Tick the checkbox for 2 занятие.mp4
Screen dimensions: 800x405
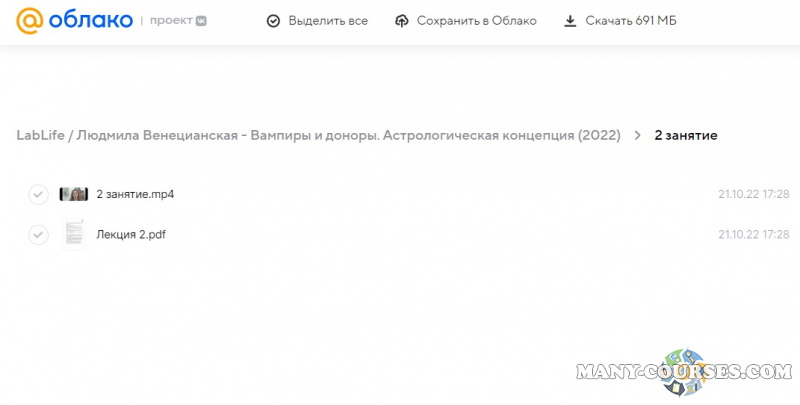pos(38,194)
